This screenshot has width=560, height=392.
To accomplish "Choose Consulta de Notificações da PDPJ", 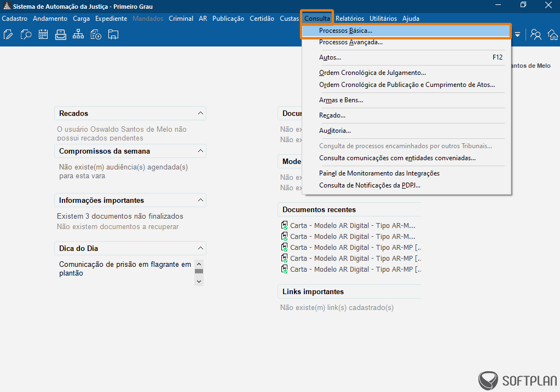I will [x=406, y=185].
